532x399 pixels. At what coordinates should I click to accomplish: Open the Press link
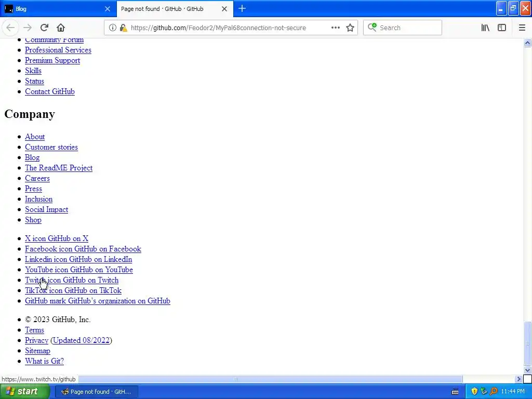33,189
